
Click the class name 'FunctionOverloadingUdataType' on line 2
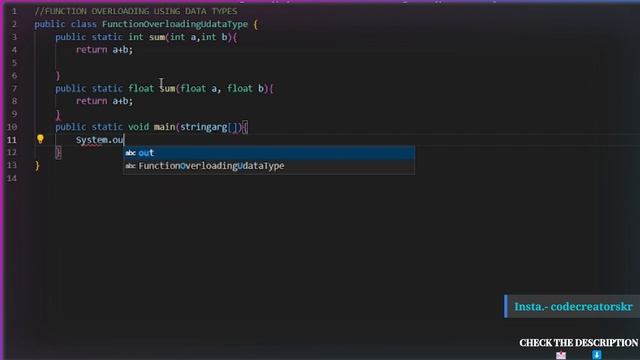[175, 24]
